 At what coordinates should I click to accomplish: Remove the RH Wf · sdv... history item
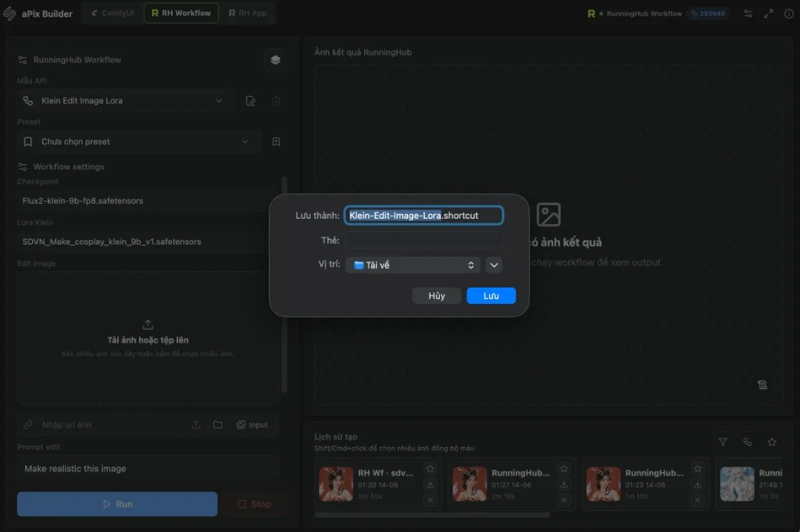pyautogui.click(x=430, y=500)
